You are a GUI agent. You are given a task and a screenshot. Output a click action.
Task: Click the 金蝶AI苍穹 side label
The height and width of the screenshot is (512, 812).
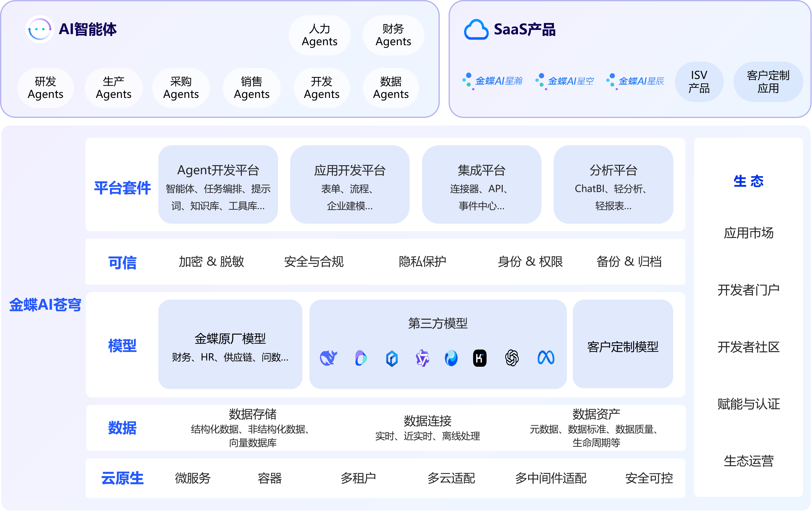45,304
